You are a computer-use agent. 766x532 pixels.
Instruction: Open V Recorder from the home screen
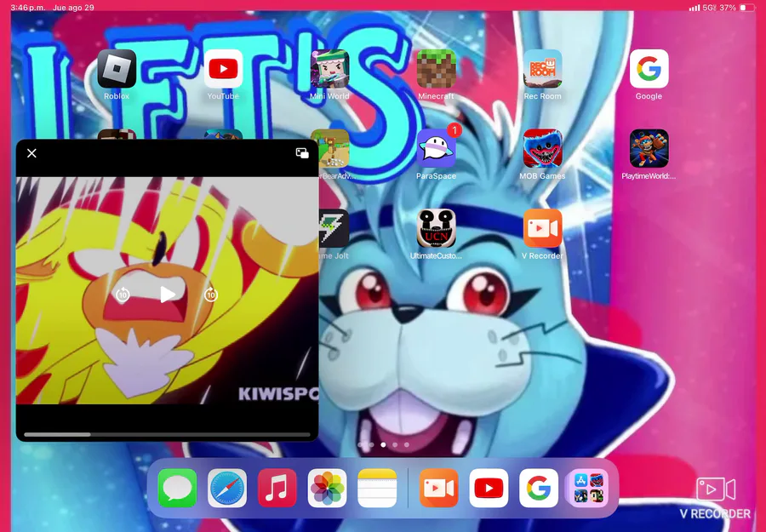tap(542, 229)
